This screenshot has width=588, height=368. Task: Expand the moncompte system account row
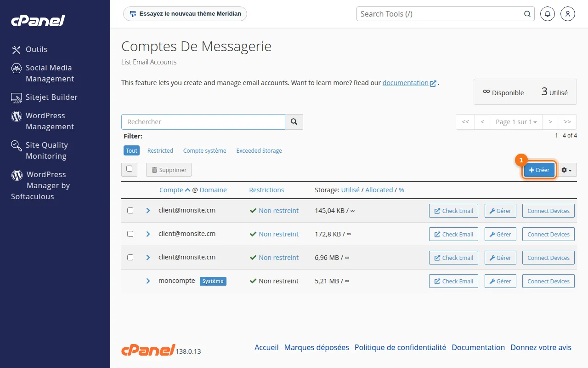(x=148, y=281)
